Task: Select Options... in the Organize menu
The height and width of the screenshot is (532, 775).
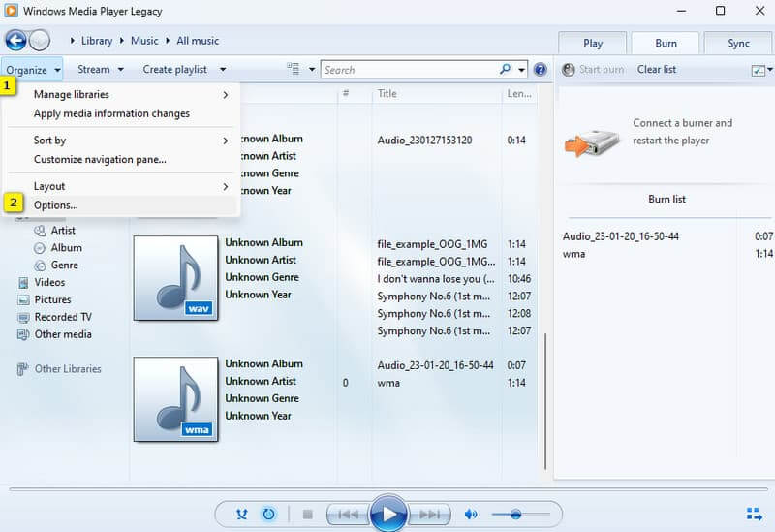Action: click(x=122, y=205)
